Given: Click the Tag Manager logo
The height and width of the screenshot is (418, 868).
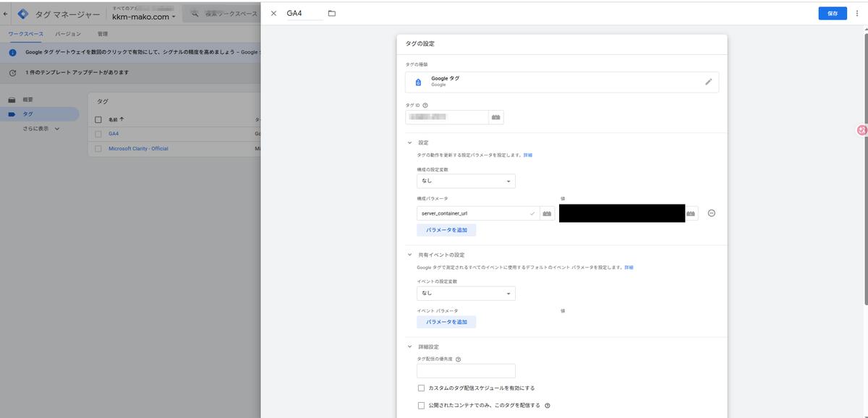Looking at the screenshot, I should coord(23,14).
